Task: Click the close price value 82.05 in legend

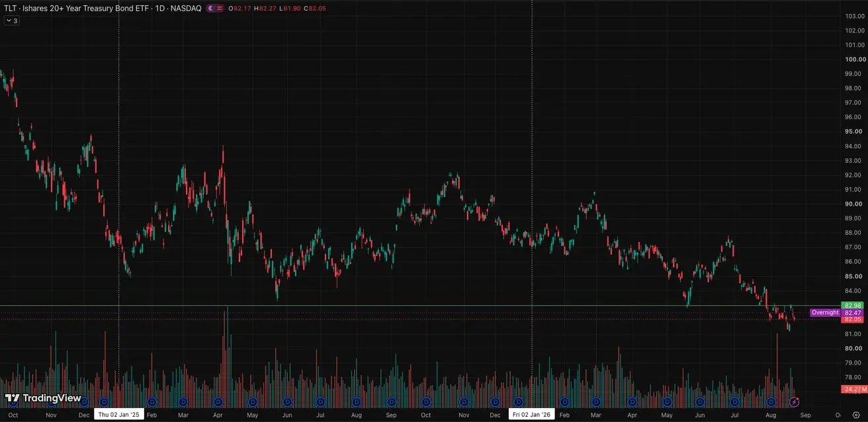Action: [x=317, y=9]
